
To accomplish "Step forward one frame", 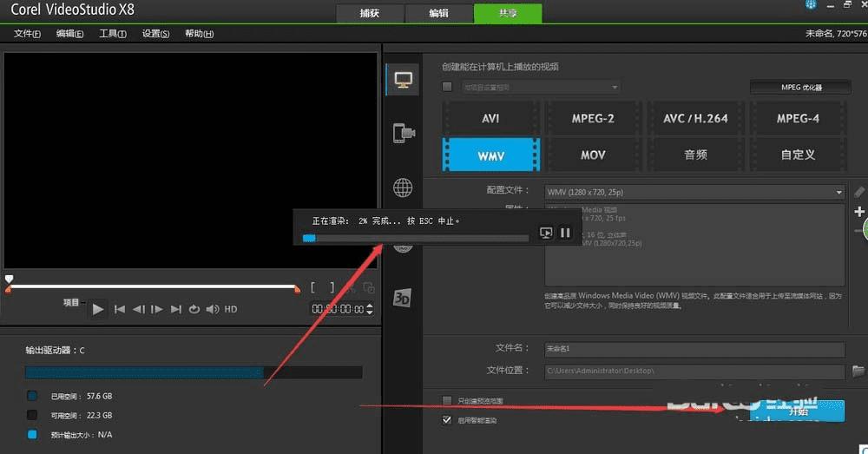I will point(156,309).
